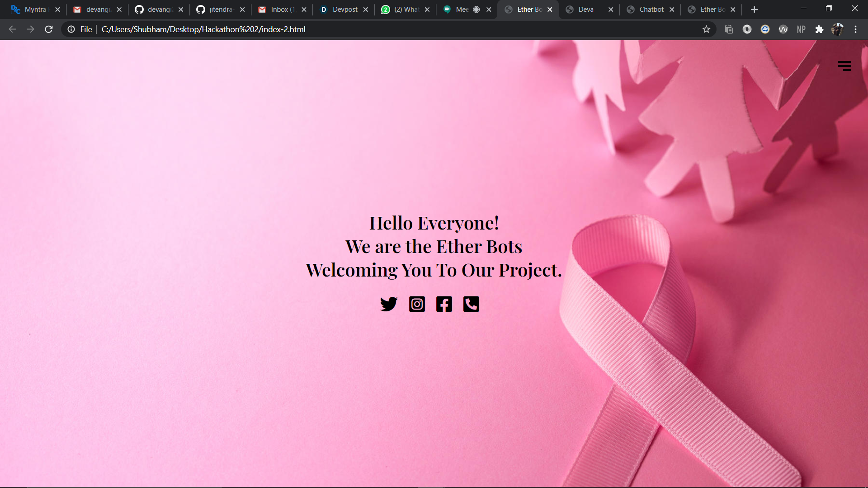
Task: Open a new browser tab
Action: (x=754, y=9)
